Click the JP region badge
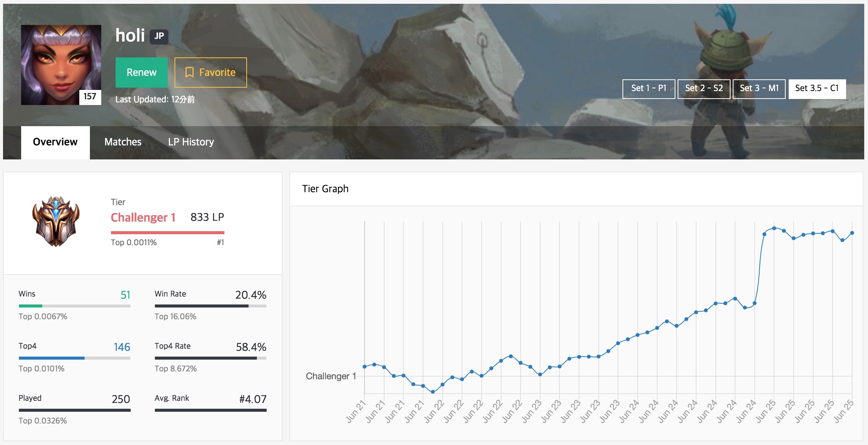The image size is (868, 445). pyautogui.click(x=159, y=37)
